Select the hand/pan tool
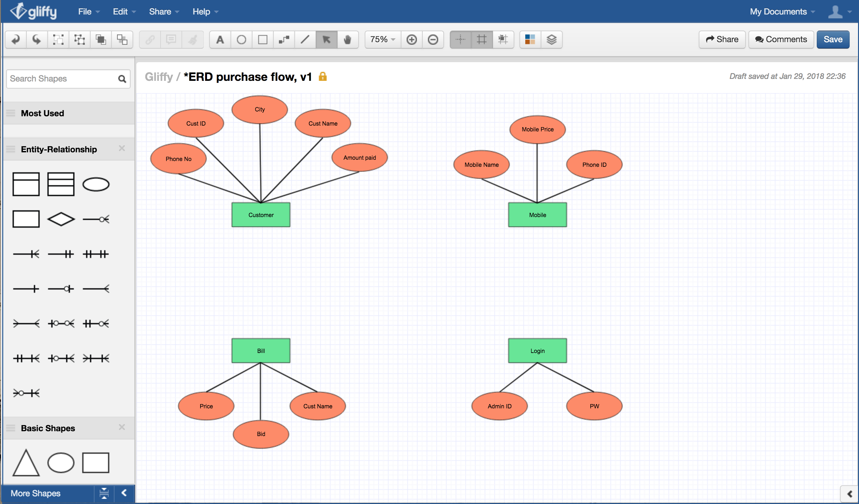 (348, 38)
